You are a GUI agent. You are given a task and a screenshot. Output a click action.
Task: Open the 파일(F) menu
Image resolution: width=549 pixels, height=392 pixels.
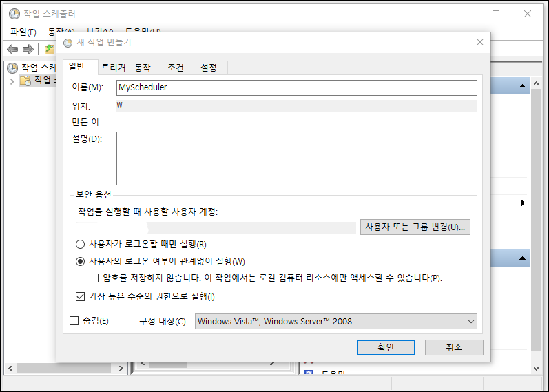coord(23,32)
